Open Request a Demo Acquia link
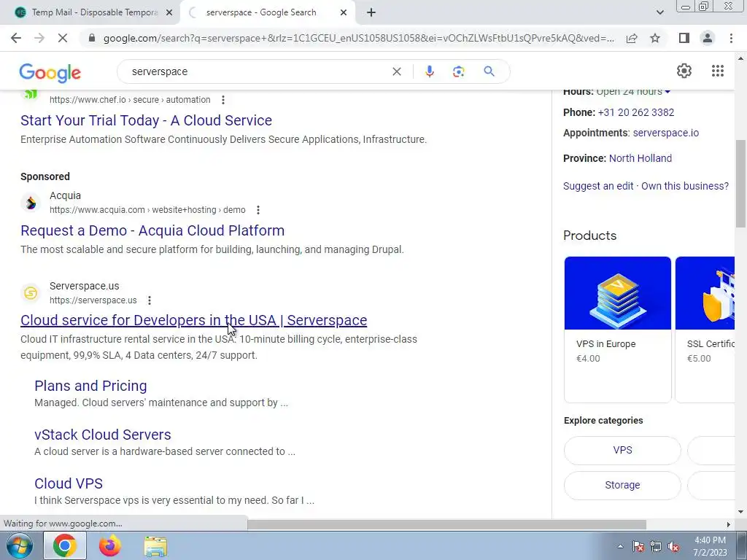 [152, 230]
